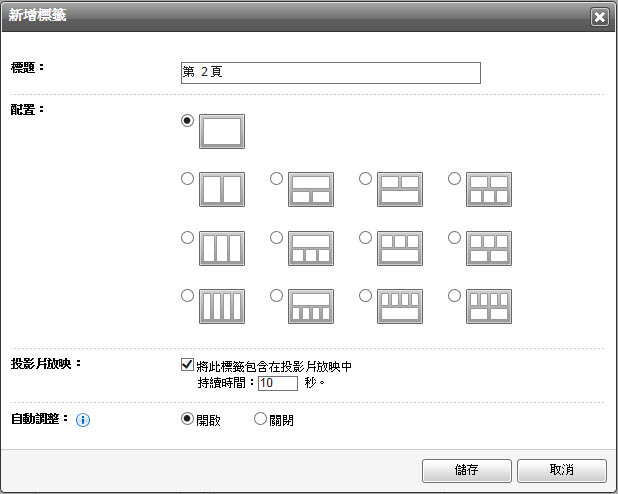The width and height of the screenshot is (618, 494).
Task: Click the 儲存 button
Action: (464, 470)
